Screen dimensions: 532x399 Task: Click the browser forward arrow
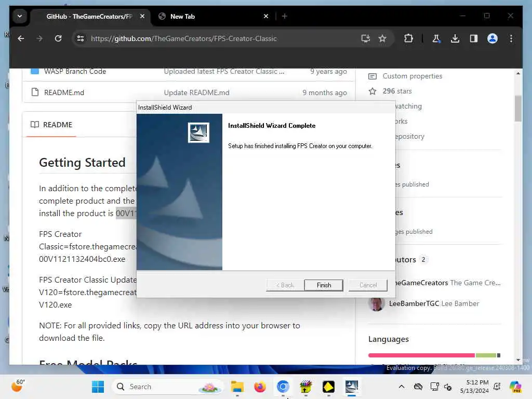39,38
